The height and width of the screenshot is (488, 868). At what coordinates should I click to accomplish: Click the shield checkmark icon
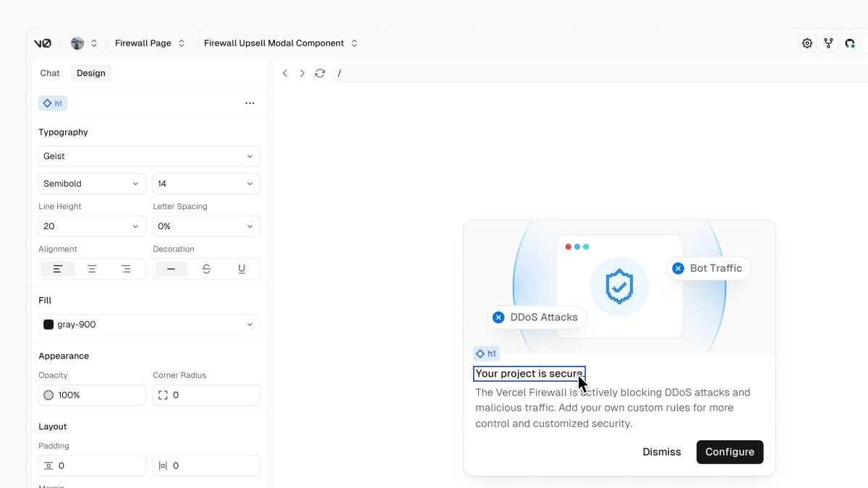(x=619, y=286)
